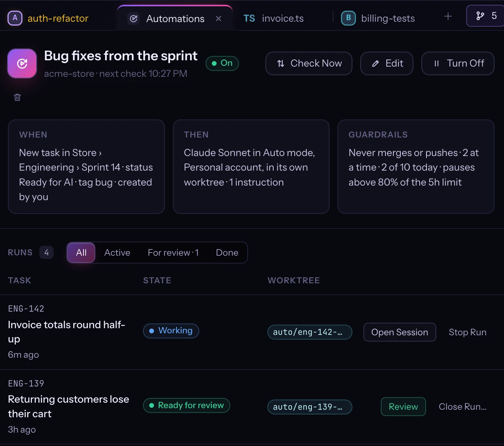Filter runs by For review
Image resolution: width=504 pixels, height=446 pixels.
tap(173, 253)
